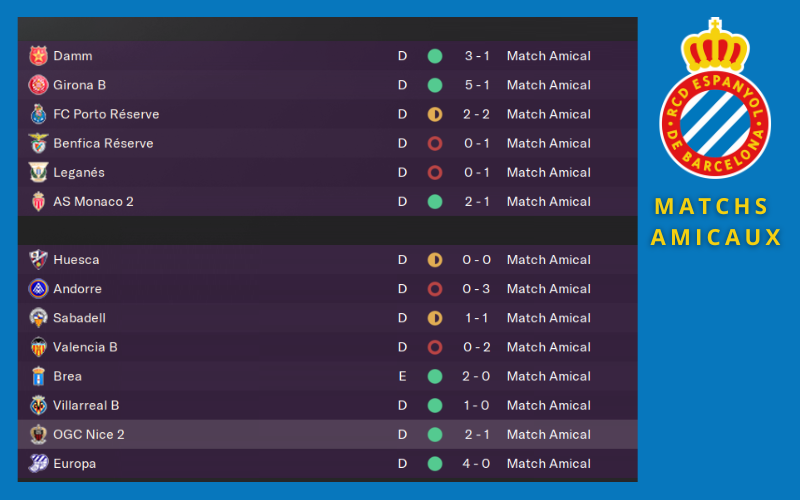The width and height of the screenshot is (800, 500).
Task: Click the Leganés club badge icon
Action: (38, 172)
